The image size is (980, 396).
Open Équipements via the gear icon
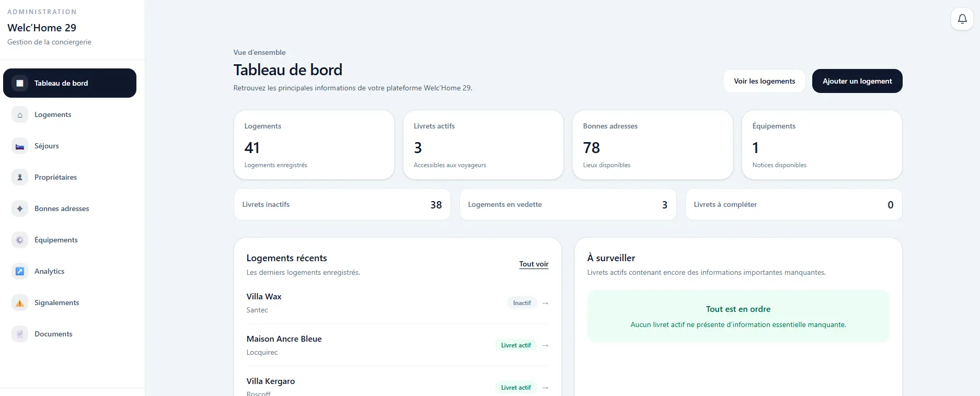(20, 240)
